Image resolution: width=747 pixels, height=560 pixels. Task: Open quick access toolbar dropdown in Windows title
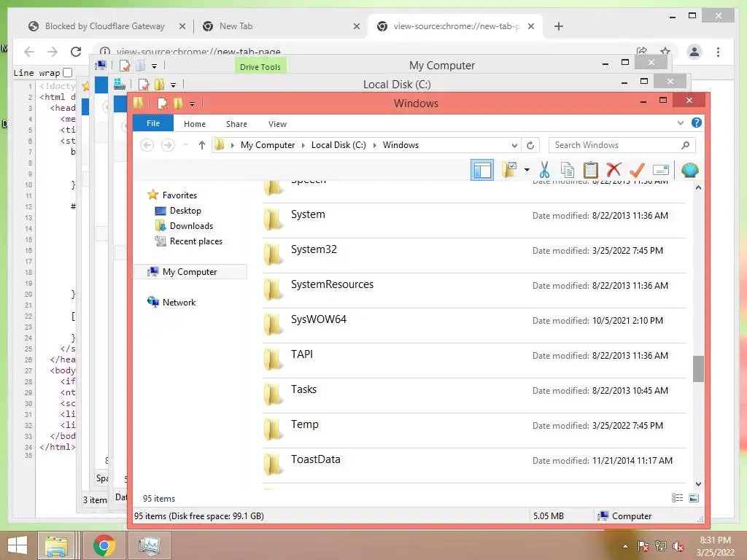point(192,104)
